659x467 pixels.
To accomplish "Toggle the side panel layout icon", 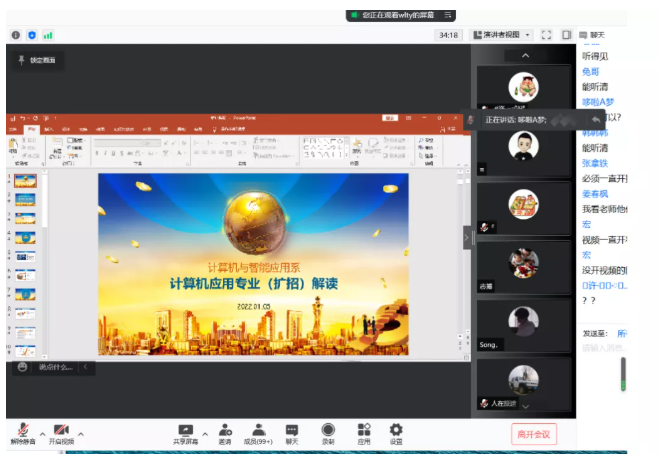I will [567, 35].
